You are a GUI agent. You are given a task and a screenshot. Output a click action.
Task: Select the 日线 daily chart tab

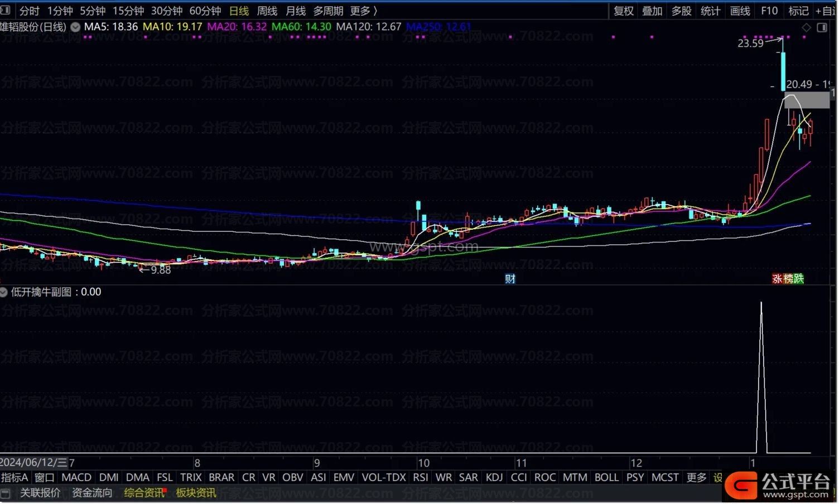[x=239, y=11]
